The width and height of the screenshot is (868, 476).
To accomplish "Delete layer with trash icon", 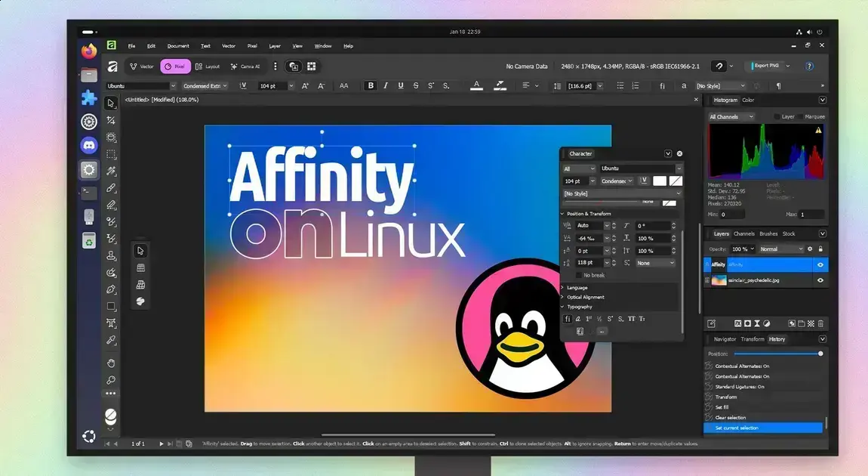I will pyautogui.click(x=820, y=323).
